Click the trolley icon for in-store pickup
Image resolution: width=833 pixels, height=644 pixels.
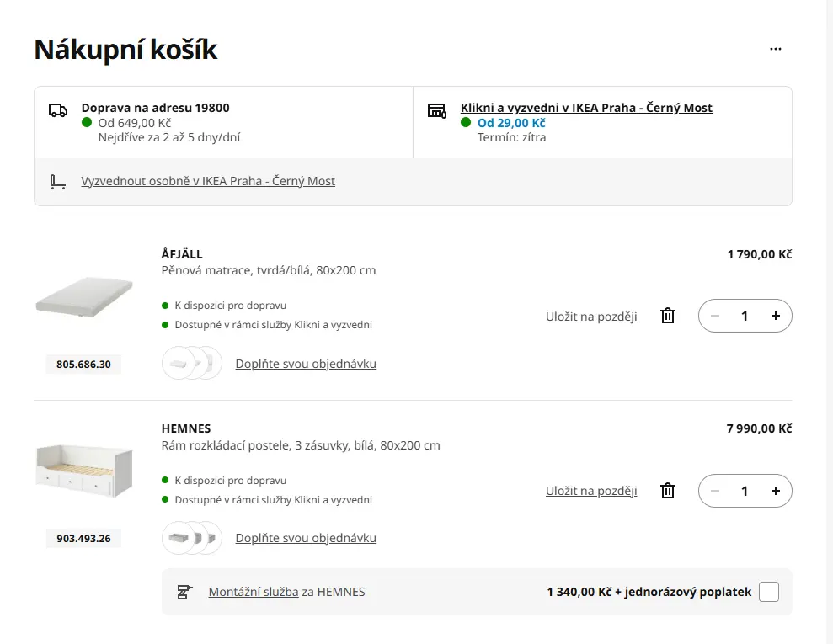click(x=58, y=181)
